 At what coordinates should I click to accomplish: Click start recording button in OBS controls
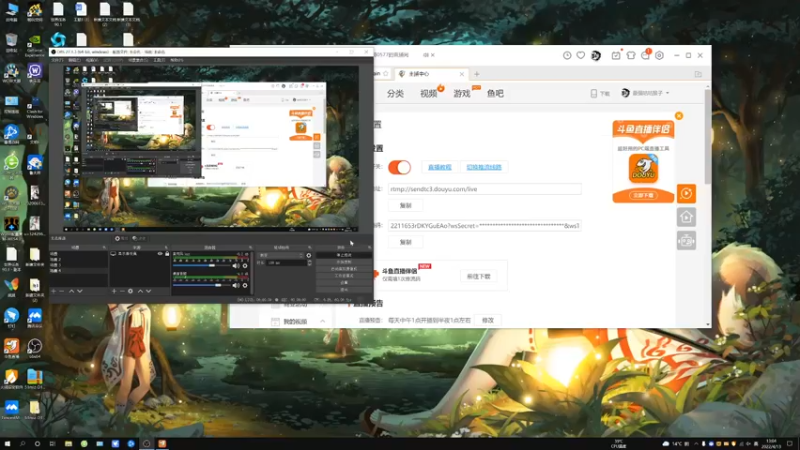coord(344,262)
